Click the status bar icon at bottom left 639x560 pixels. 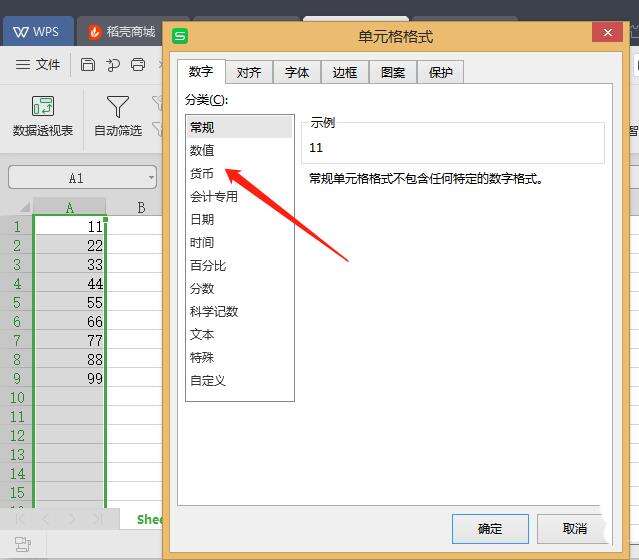pyautogui.click(x=22, y=544)
